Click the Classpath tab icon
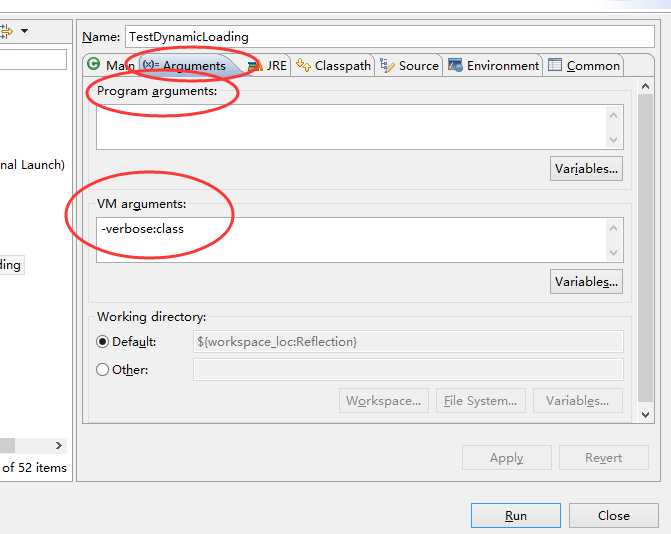 [303, 65]
